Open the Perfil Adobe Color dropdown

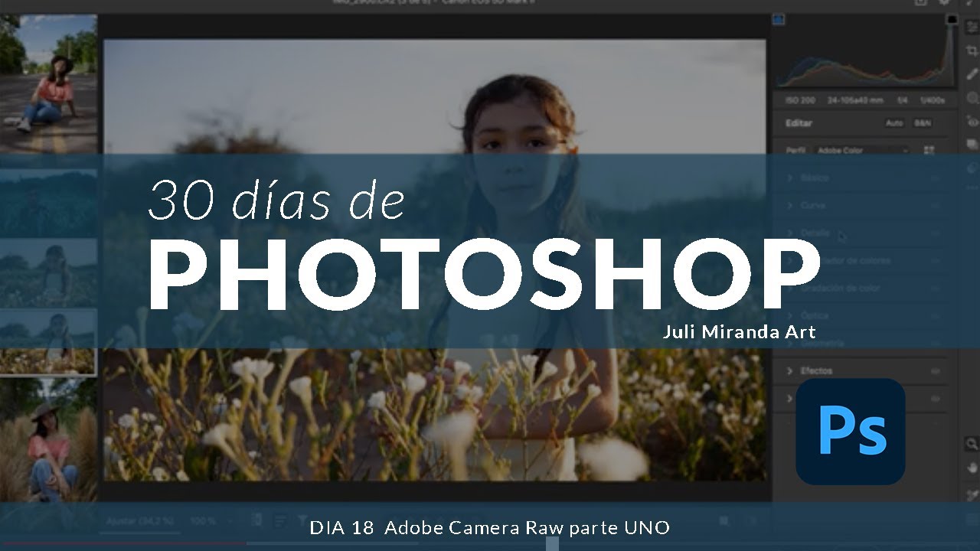[x=863, y=151]
